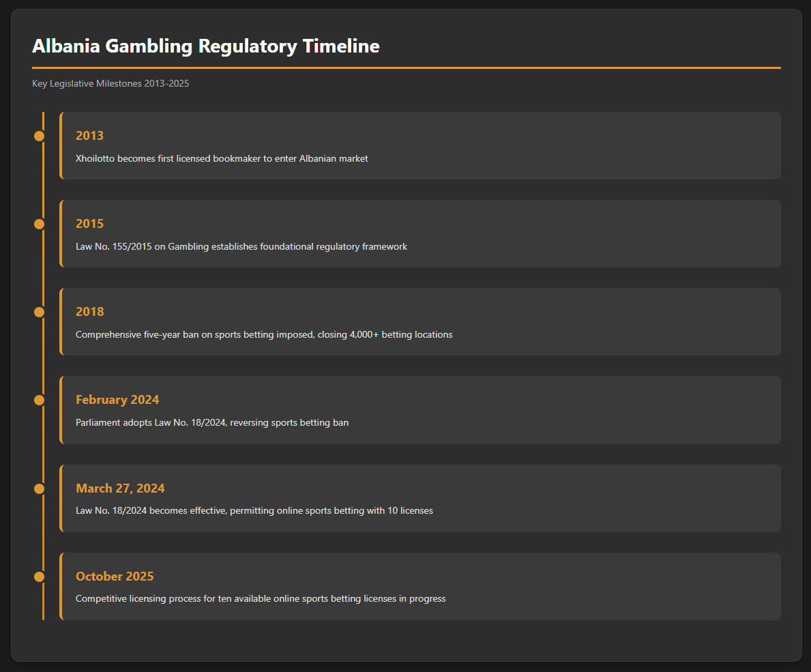Click the "2013" year heading
This screenshot has width=811, height=672.
89,136
